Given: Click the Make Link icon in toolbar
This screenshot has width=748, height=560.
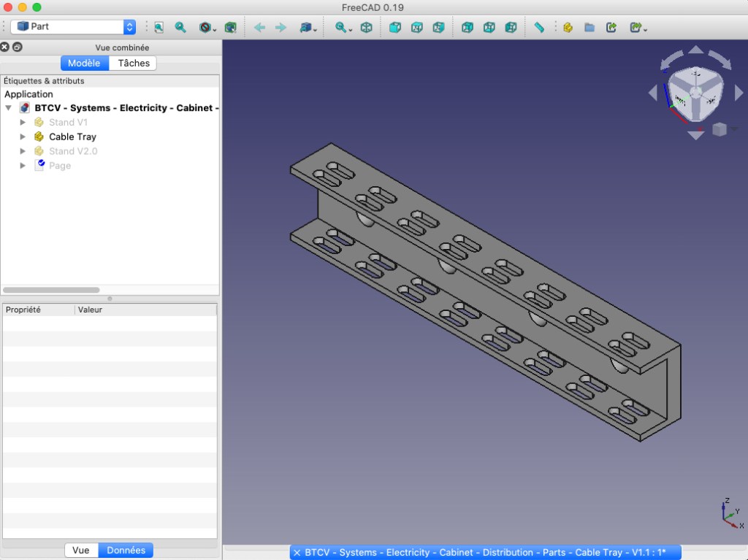Looking at the screenshot, I should [611, 27].
